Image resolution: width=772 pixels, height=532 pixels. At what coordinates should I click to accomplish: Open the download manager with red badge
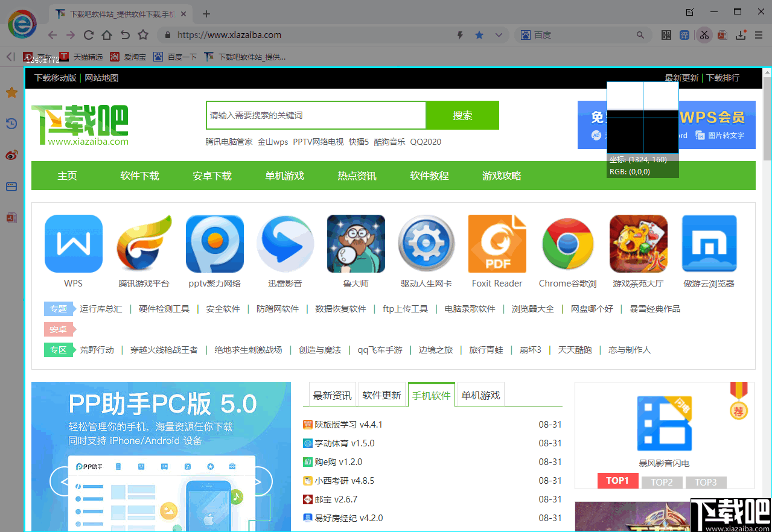point(741,36)
